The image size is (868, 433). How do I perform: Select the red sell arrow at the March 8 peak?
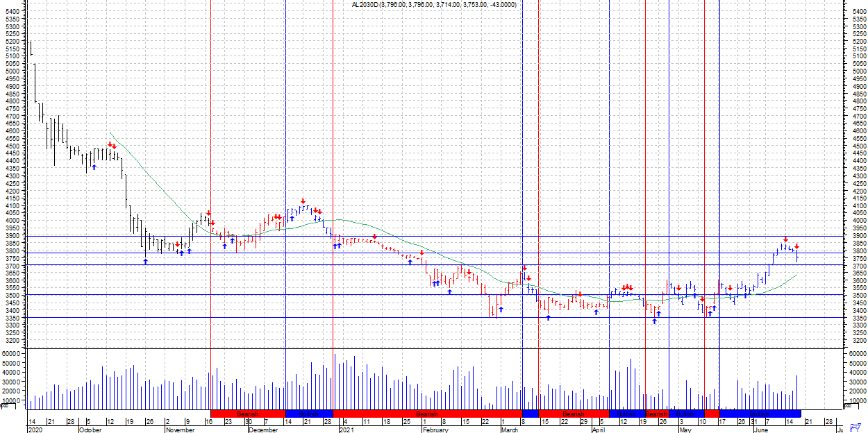coord(524,267)
